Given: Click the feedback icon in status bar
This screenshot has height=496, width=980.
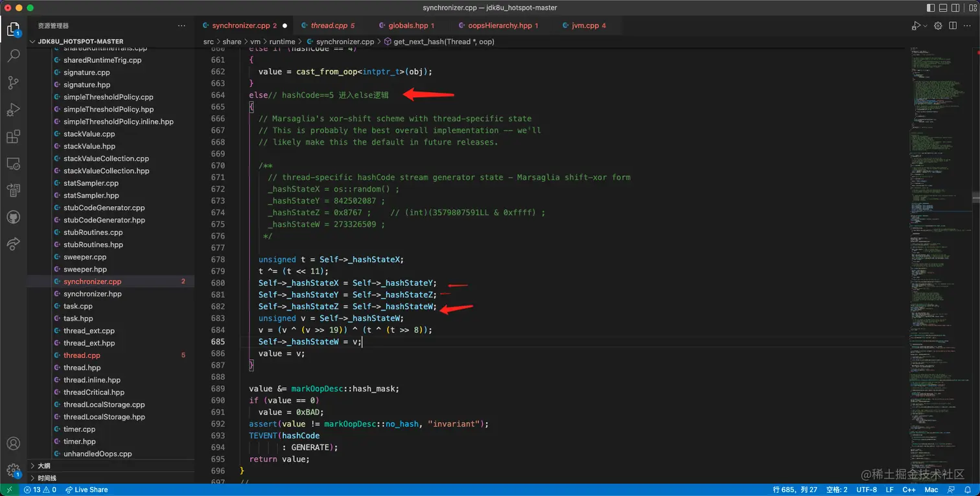Looking at the screenshot, I should (x=951, y=490).
